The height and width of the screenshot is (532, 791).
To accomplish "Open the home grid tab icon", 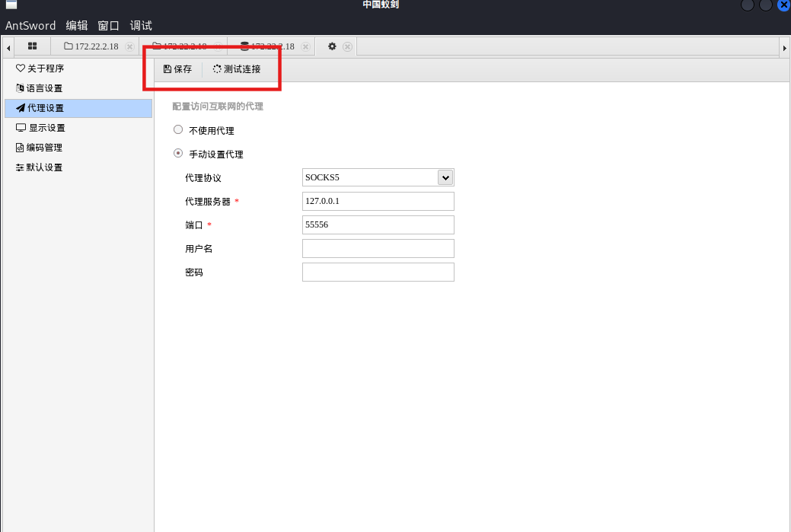I will coord(32,46).
